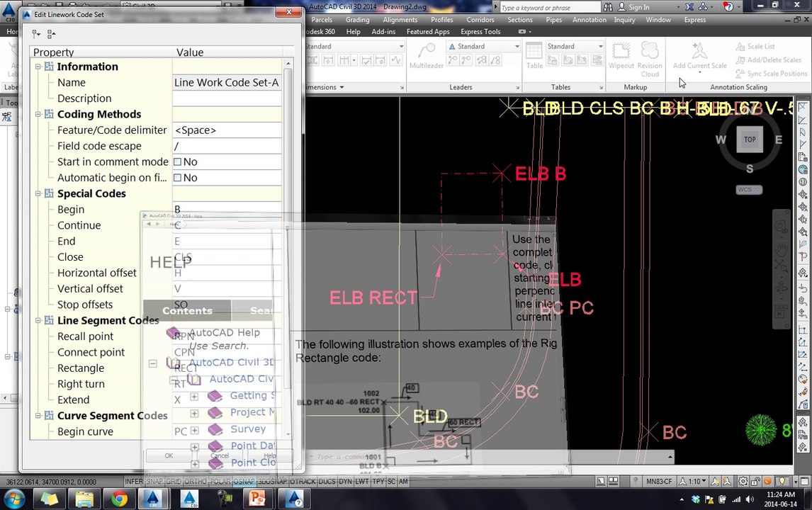Click the Multileader tool icon

coord(427,51)
